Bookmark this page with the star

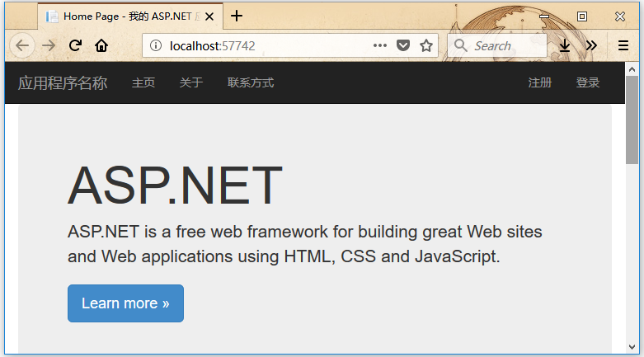pyautogui.click(x=426, y=45)
